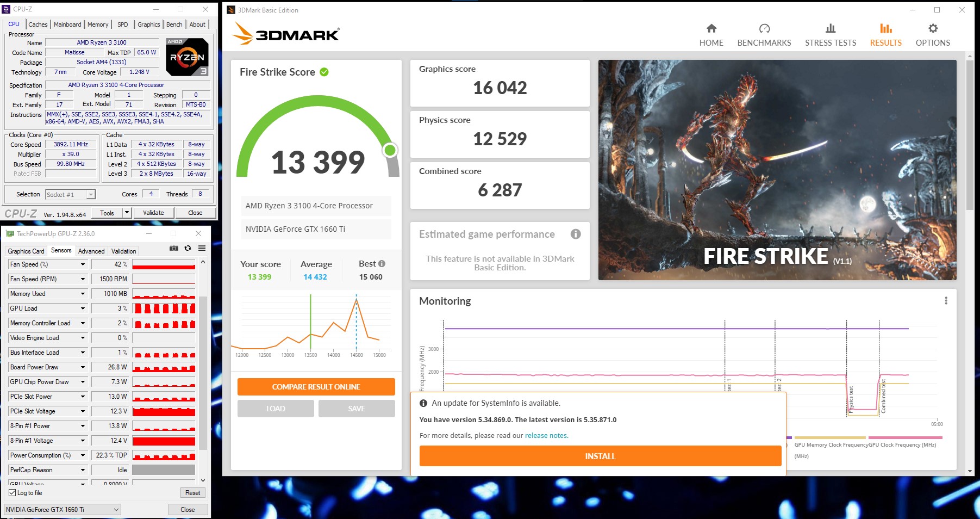
Task: Select the RESULTS bar icon
Action: (886, 28)
